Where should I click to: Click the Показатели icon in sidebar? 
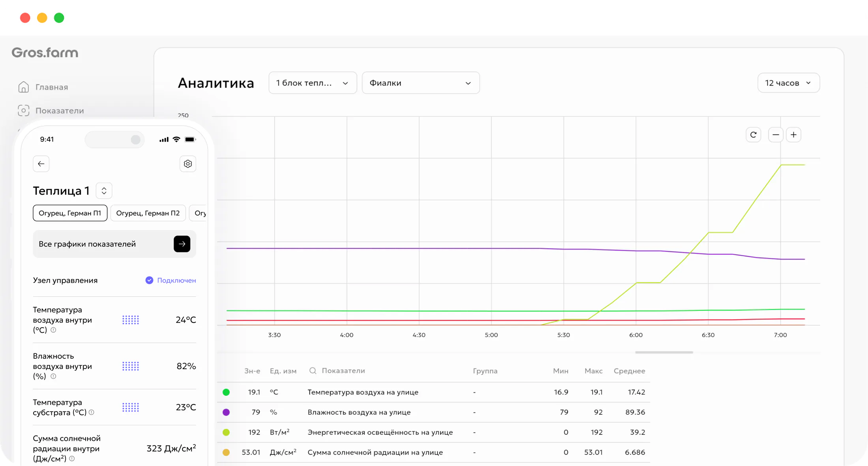(24, 111)
